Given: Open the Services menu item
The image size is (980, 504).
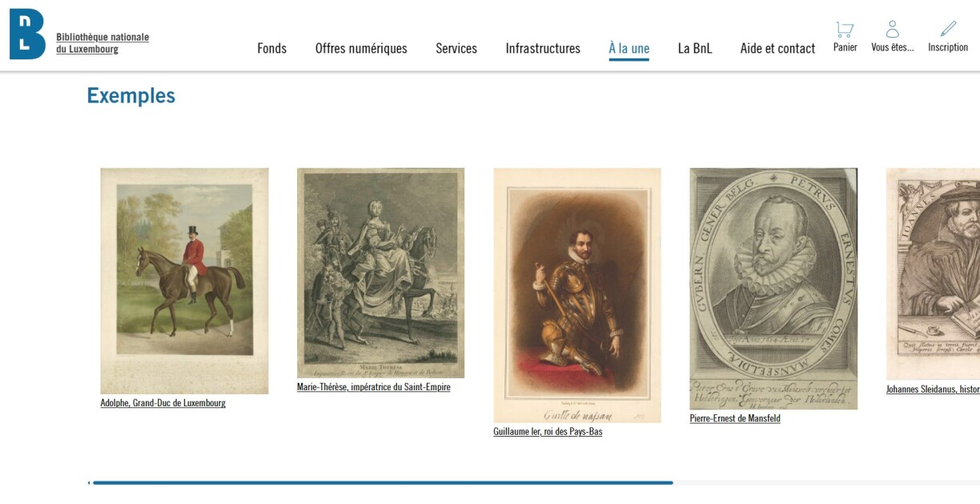Looking at the screenshot, I should [456, 48].
